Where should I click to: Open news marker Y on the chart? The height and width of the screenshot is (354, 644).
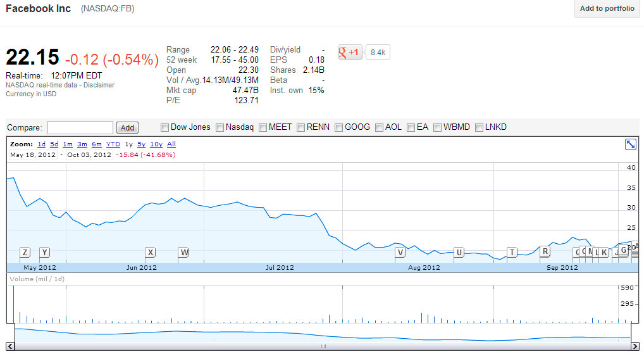pos(44,253)
